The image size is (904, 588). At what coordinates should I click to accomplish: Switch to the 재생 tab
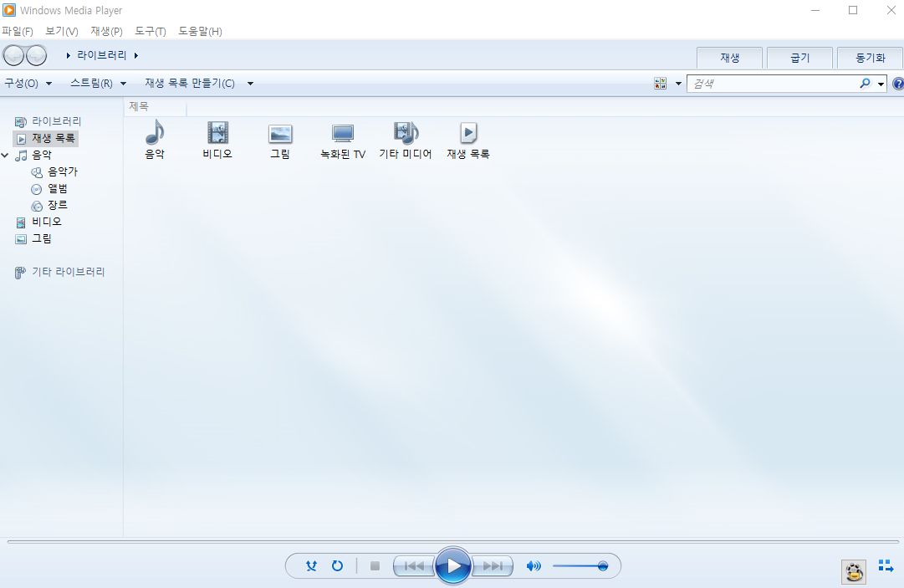tap(729, 58)
